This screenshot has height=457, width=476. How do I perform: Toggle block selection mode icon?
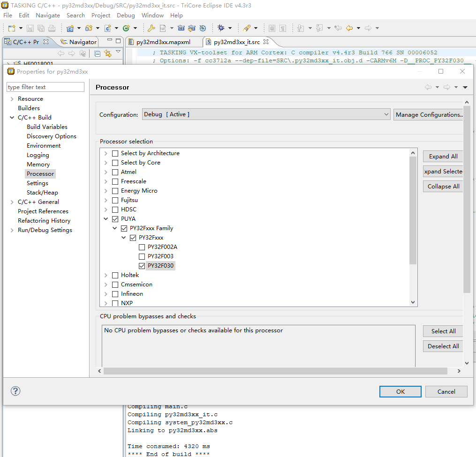point(272,28)
